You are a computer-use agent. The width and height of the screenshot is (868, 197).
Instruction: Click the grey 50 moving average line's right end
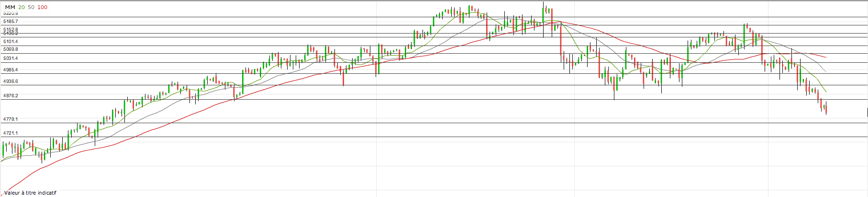click(x=825, y=72)
